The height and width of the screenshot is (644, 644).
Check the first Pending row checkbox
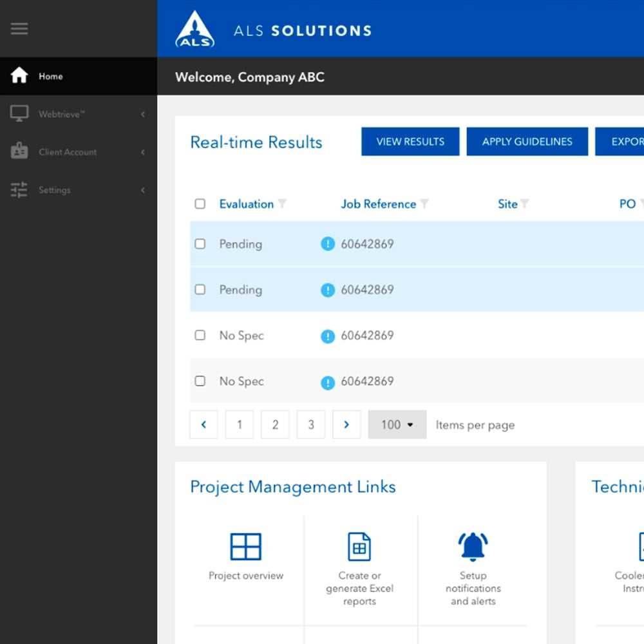point(200,244)
